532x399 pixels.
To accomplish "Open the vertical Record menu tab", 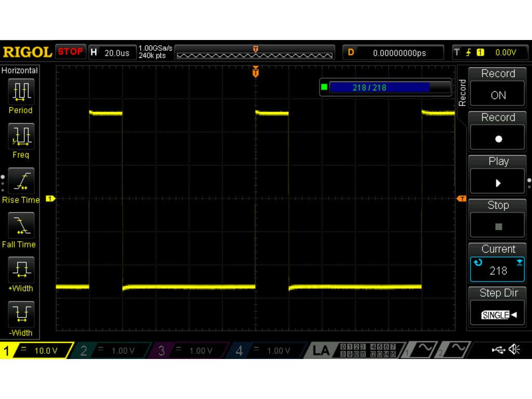I will pos(462,92).
